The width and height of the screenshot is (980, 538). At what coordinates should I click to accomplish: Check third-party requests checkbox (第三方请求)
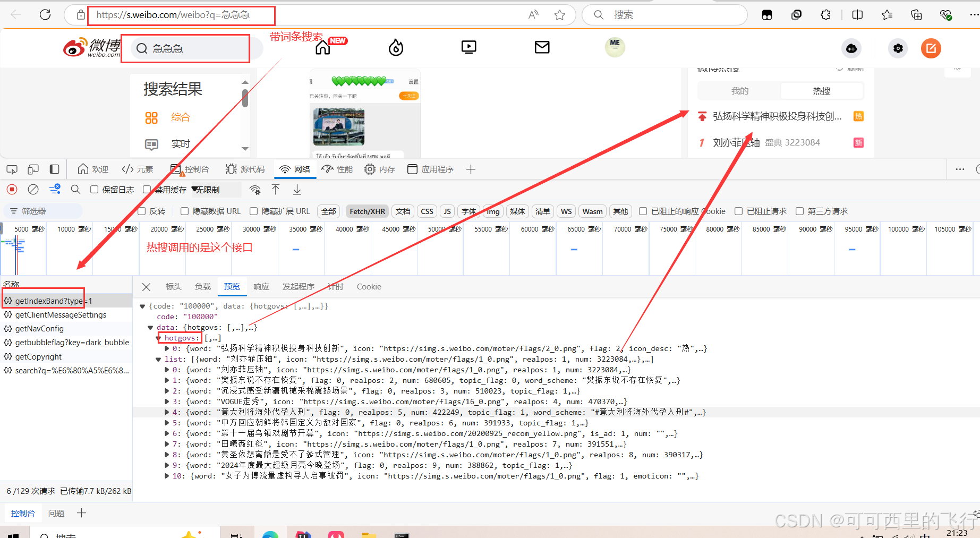[x=799, y=211]
